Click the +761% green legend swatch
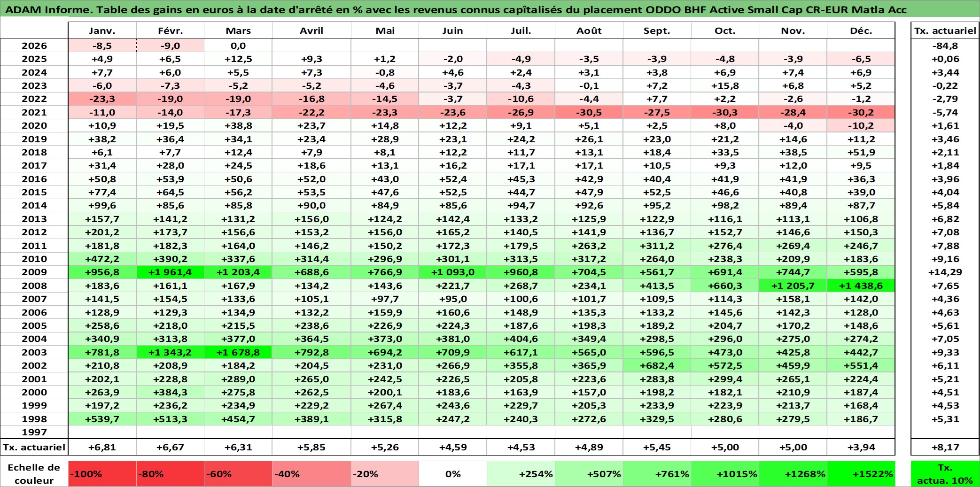 click(x=657, y=474)
